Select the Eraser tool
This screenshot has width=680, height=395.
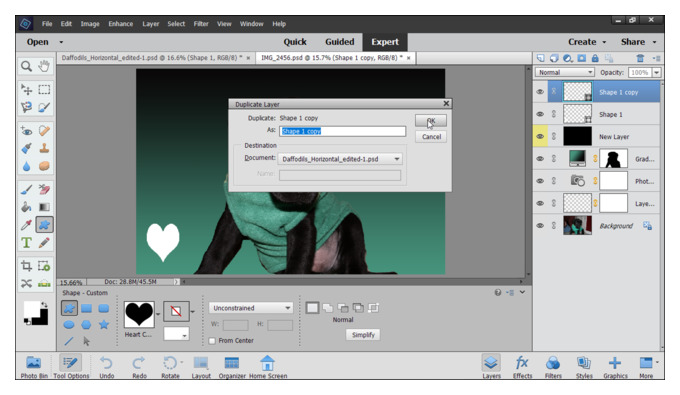pyautogui.click(x=44, y=189)
